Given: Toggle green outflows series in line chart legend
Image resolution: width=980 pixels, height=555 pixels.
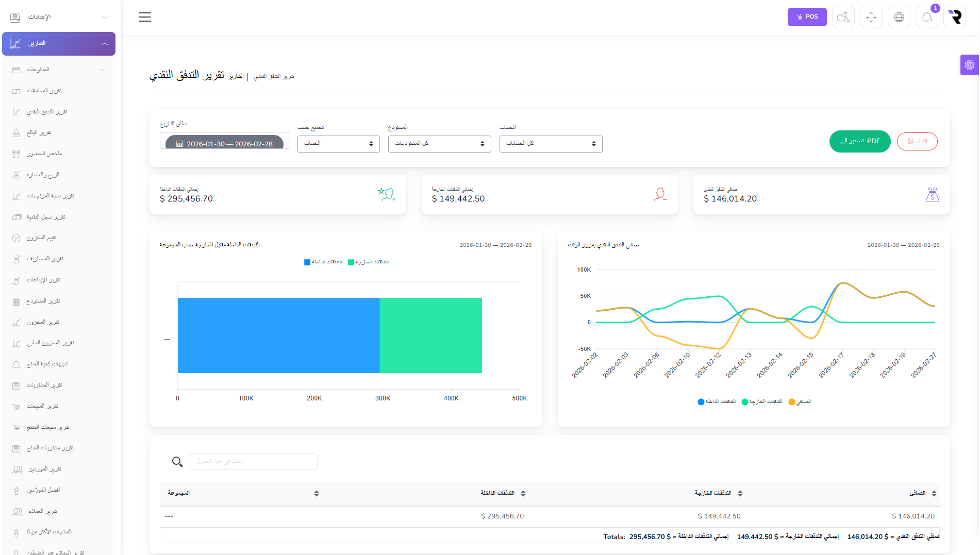Looking at the screenshot, I should [762, 402].
